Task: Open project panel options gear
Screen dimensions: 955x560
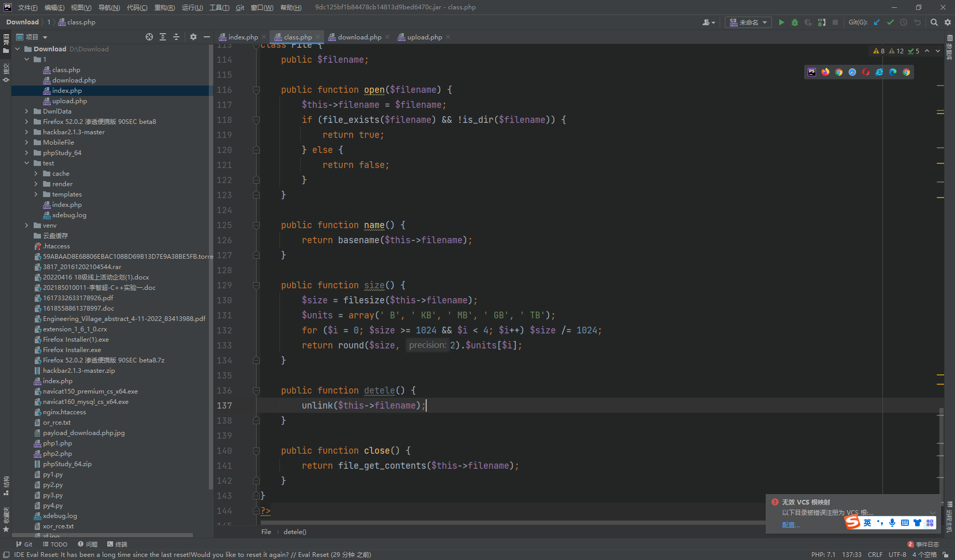Action: pos(193,37)
